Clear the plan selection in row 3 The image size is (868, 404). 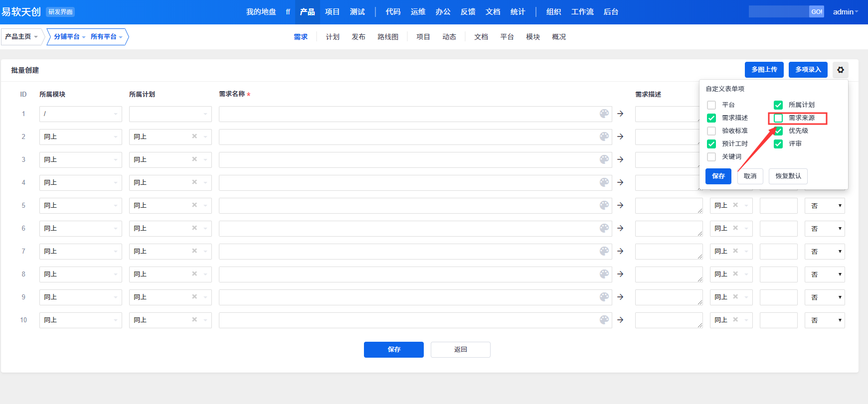coord(194,159)
